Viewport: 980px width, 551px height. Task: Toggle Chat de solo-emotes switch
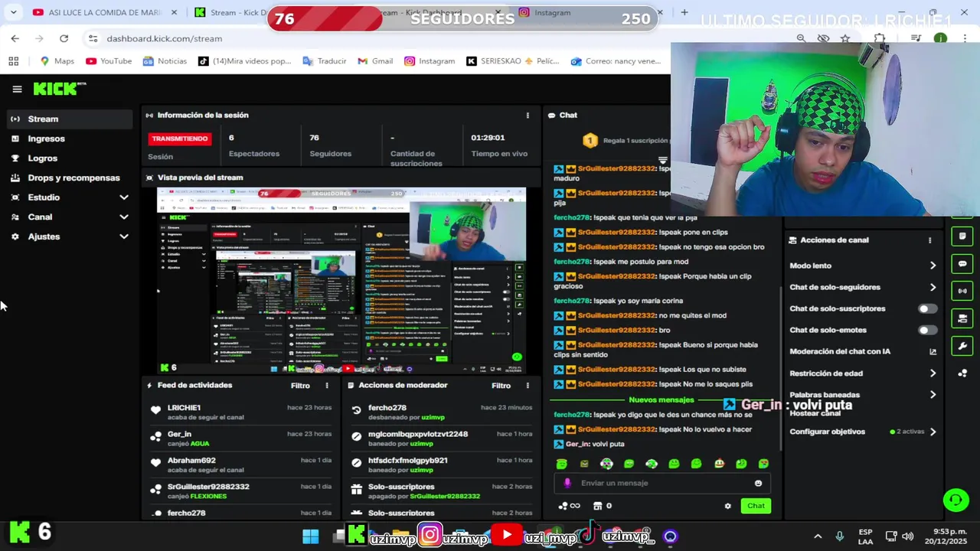tap(927, 331)
